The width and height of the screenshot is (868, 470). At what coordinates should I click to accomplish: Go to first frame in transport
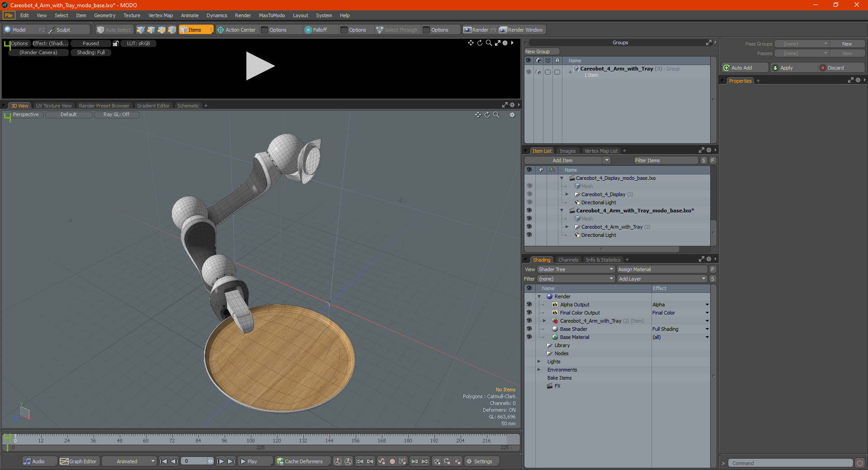(164, 461)
